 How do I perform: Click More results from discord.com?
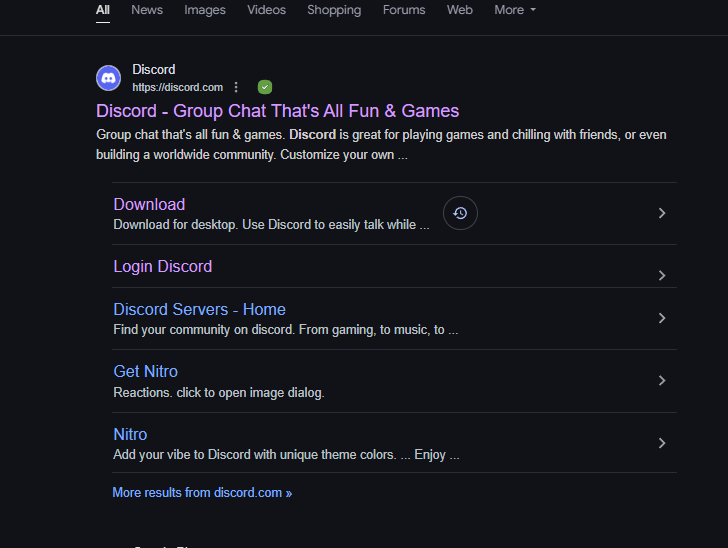click(x=202, y=492)
